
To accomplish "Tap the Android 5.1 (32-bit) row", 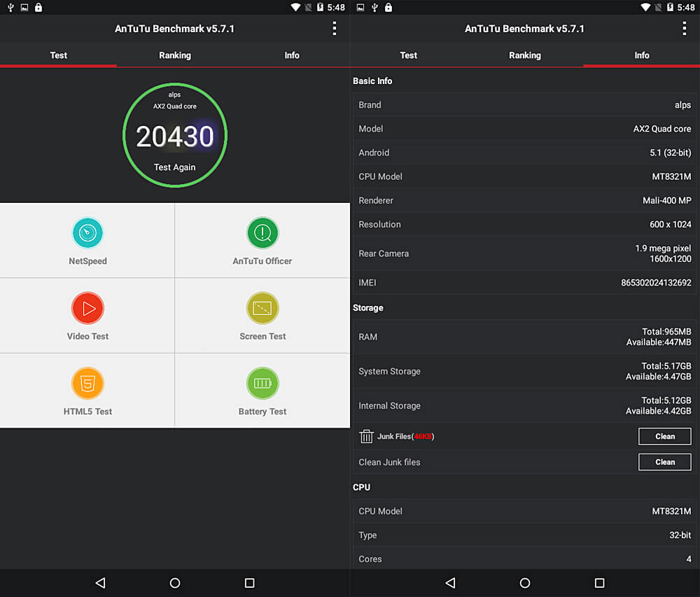I will 525,153.
